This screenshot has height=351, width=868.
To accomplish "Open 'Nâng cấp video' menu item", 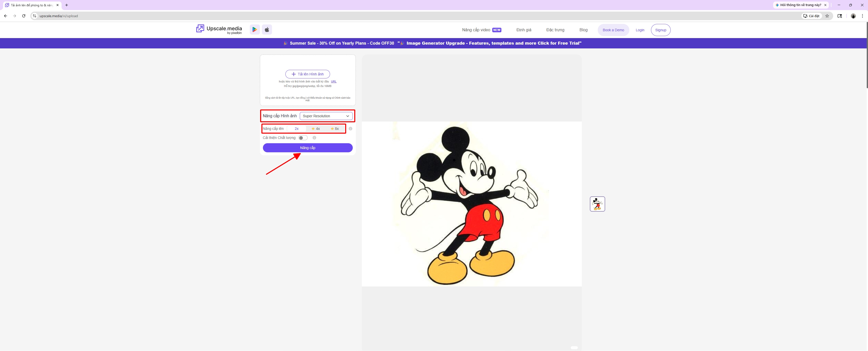I will [x=481, y=30].
